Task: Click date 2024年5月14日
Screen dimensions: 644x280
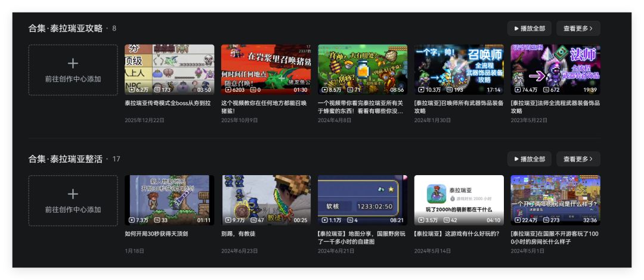Action: 432,251
